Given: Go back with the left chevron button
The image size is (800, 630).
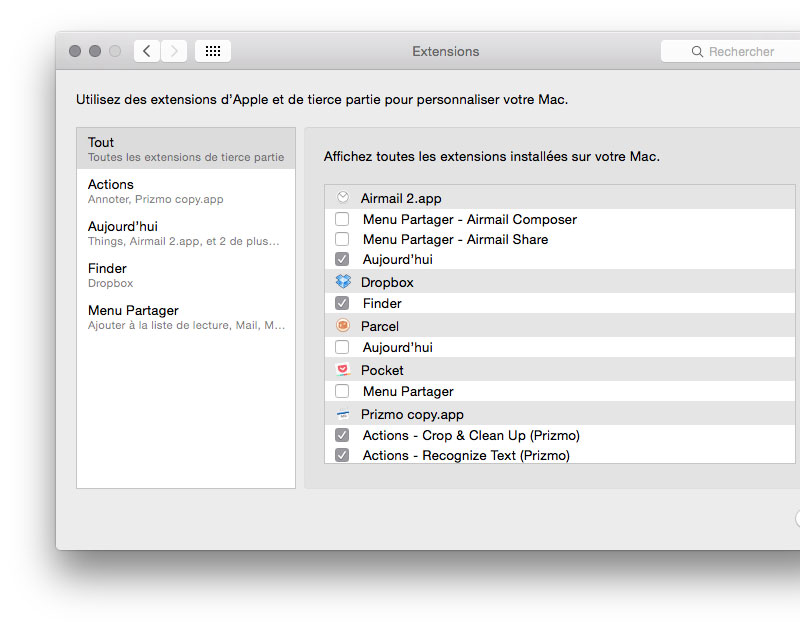Looking at the screenshot, I should tap(147, 51).
